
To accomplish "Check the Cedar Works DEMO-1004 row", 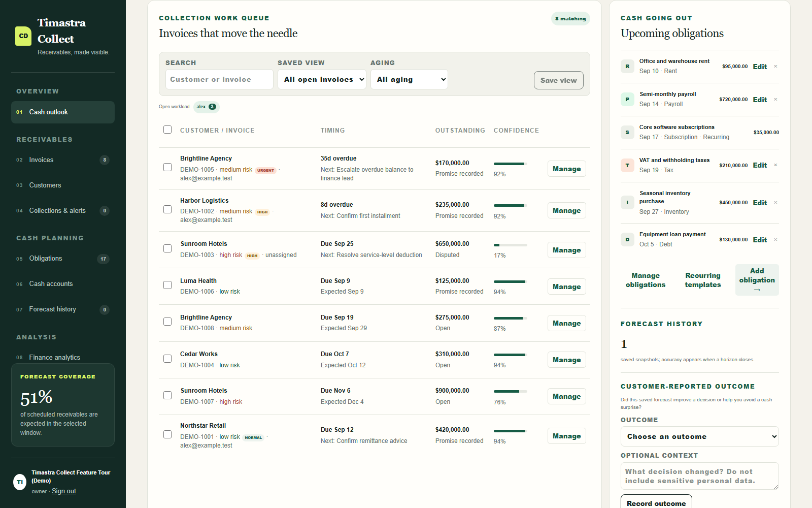I will coord(167,359).
